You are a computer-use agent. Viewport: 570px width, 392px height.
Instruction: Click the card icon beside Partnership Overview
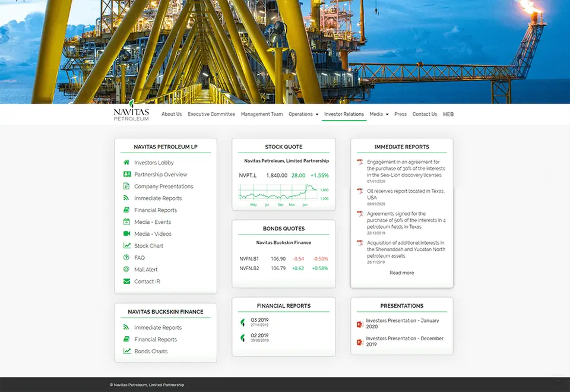point(127,174)
